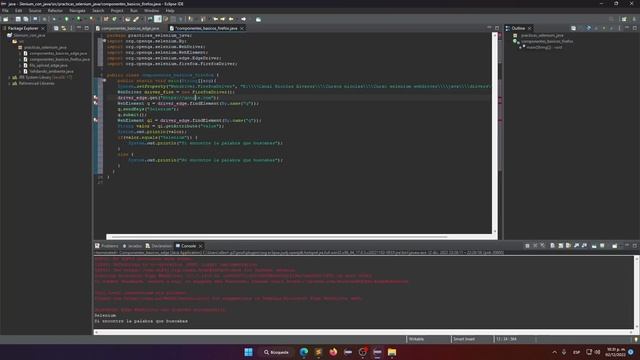Click the Save toolbar icon
This screenshot has width=640, height=360.
18,19
